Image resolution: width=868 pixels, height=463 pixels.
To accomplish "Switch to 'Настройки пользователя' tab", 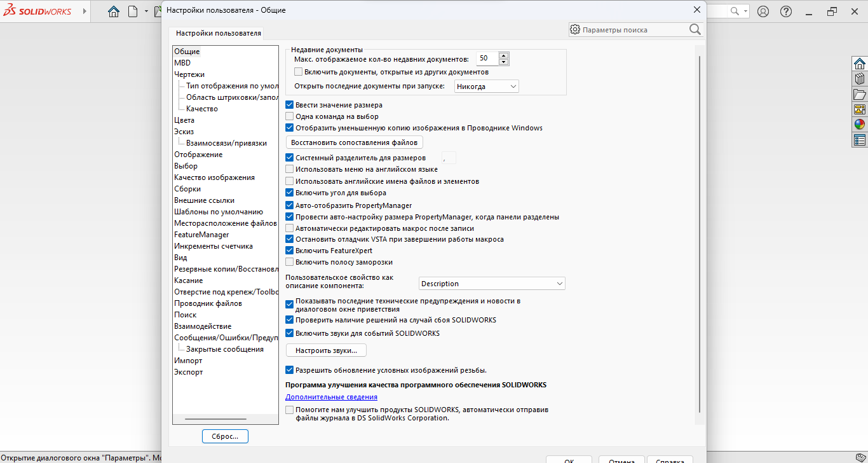I will (218, 33).
